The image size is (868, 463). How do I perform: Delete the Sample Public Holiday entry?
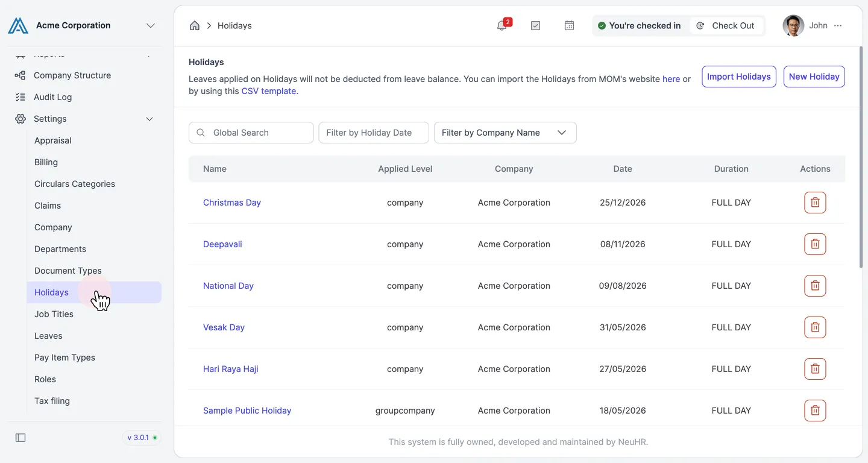tap(815, 411)
